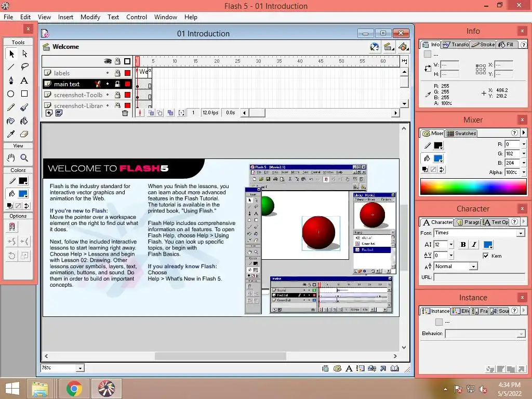Select the Text tool
532x399 pixels.
click(24, 81)
